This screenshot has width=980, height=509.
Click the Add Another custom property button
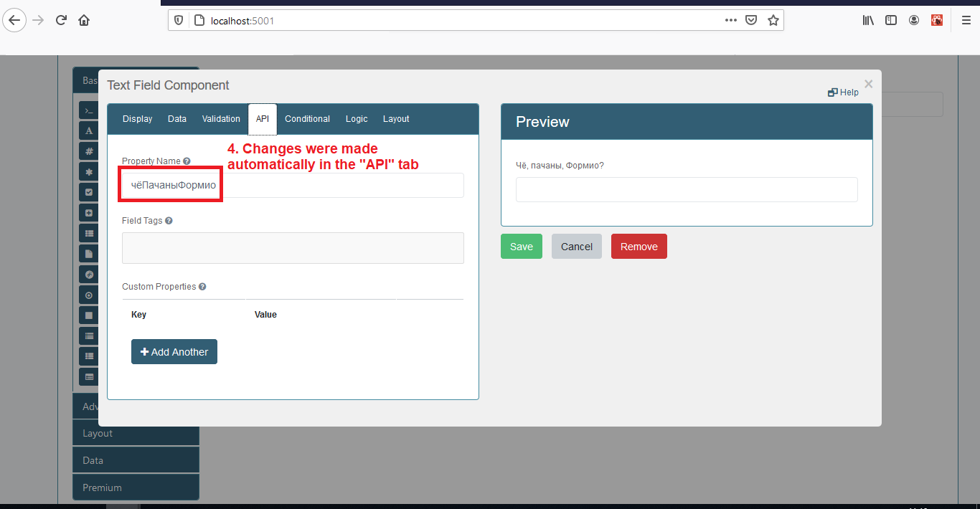174,351
